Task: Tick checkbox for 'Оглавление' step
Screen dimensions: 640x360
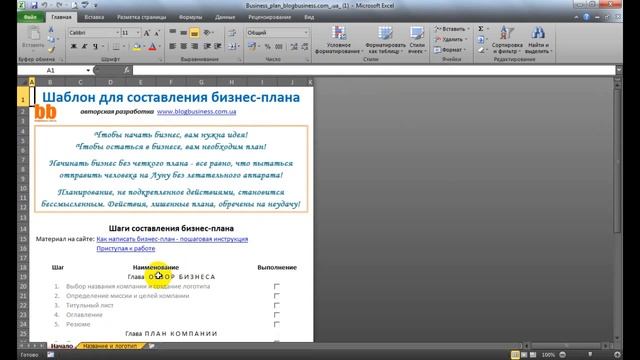Action: click(x=277, y=315)
